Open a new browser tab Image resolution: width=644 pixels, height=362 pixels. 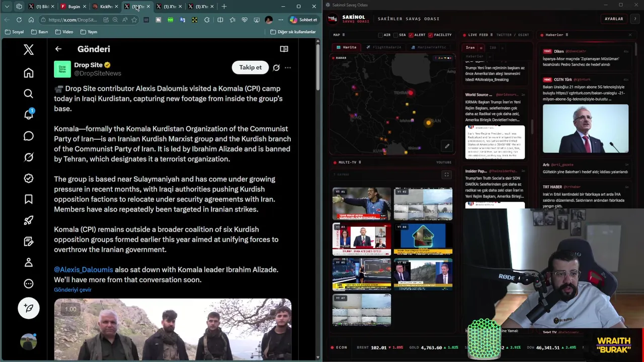(x=224, y=7)
